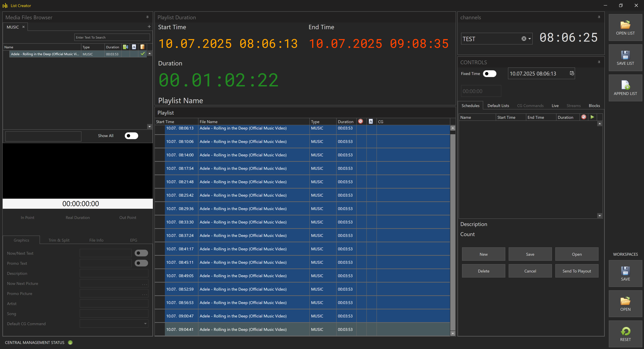
Task: Click the green checkmark on Adele row
Action: point(143,54)
